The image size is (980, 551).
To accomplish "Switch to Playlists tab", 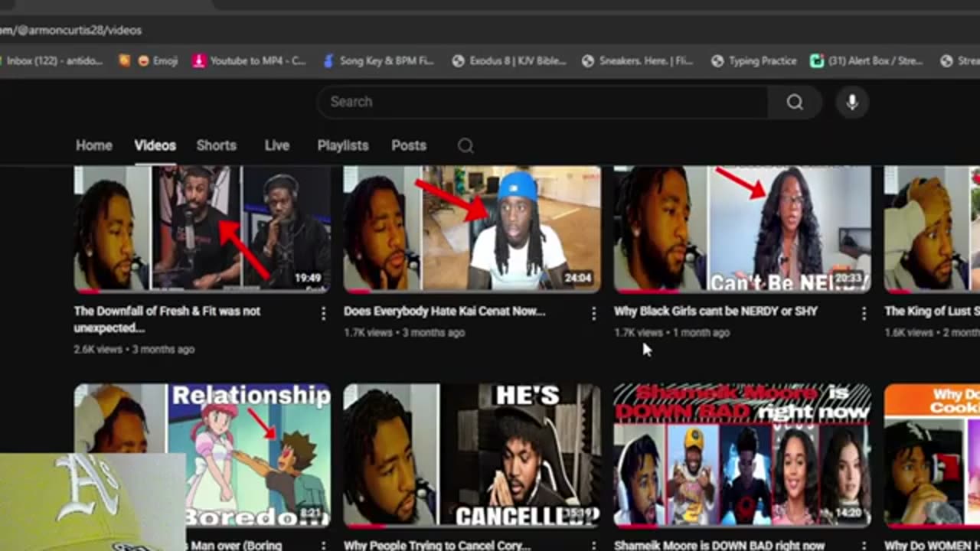I will click(x=343, y=145).
